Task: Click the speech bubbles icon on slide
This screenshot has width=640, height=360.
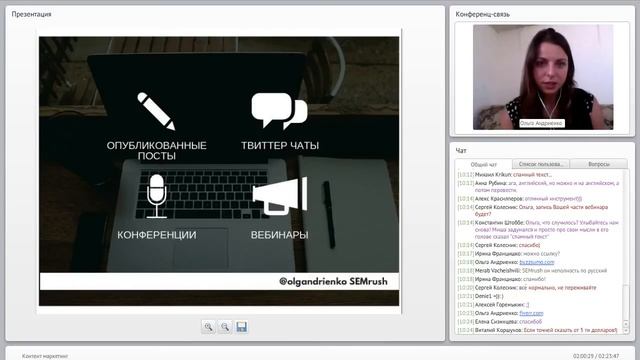Action: coord(279,110)
